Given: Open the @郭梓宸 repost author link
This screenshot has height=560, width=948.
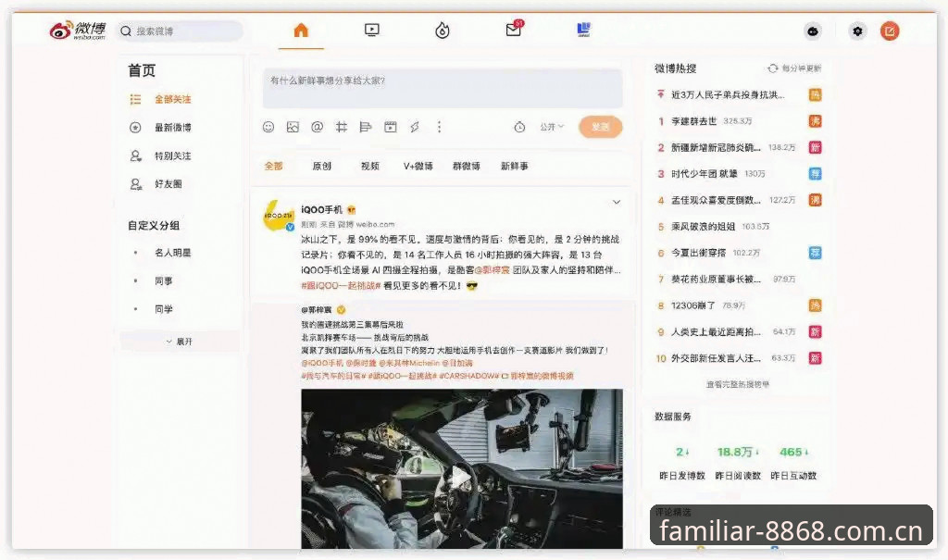Looking at the screenshot, I should (317, 310).
